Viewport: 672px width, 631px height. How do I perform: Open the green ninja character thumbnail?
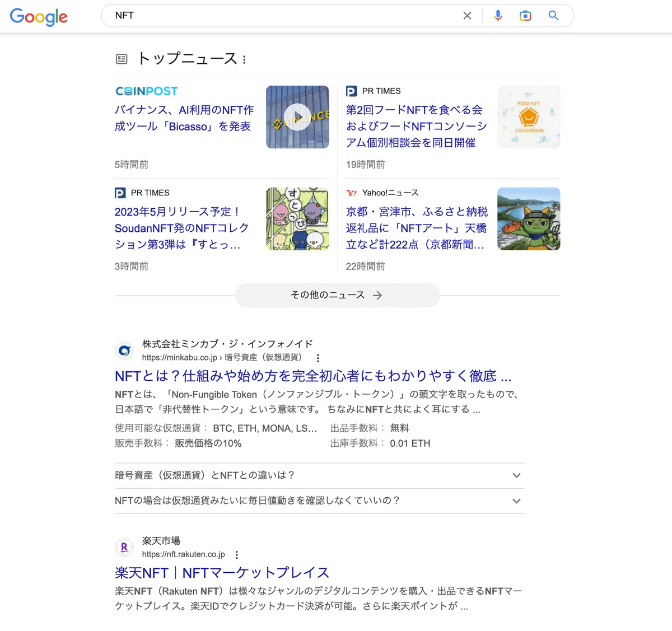(529, 219)
